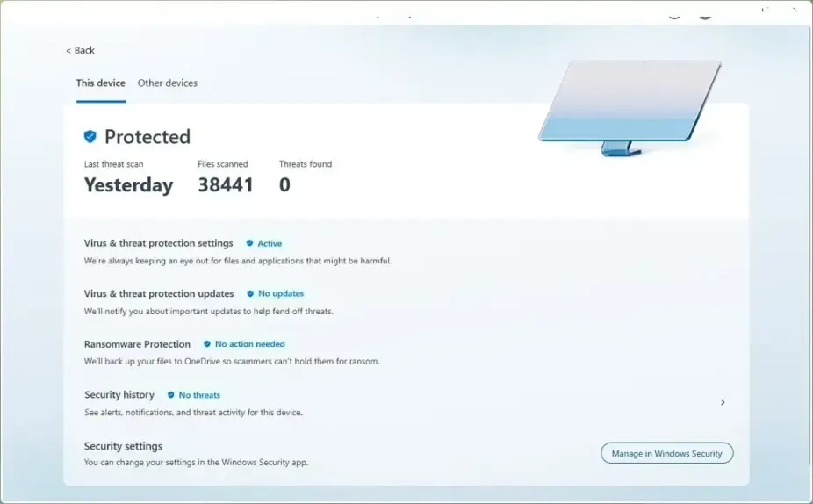
Task: Open Manage in Windows Security
Action: [666, 453]
